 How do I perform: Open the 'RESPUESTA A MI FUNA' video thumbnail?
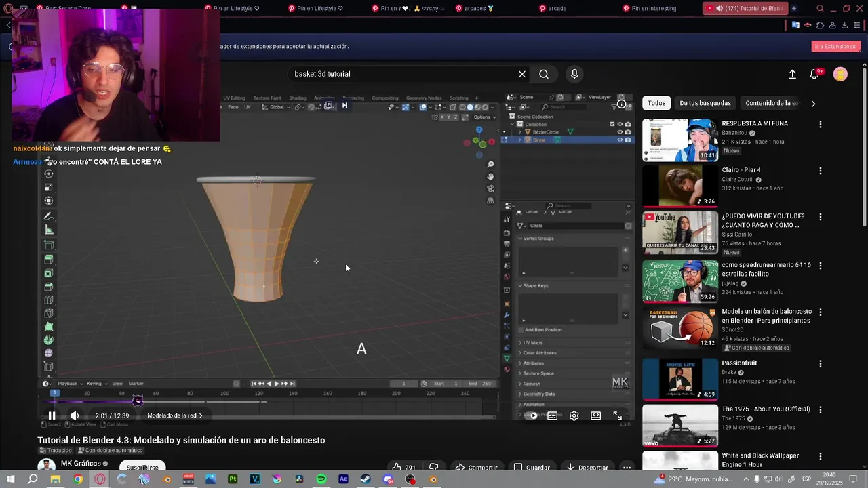pos(680,140)
